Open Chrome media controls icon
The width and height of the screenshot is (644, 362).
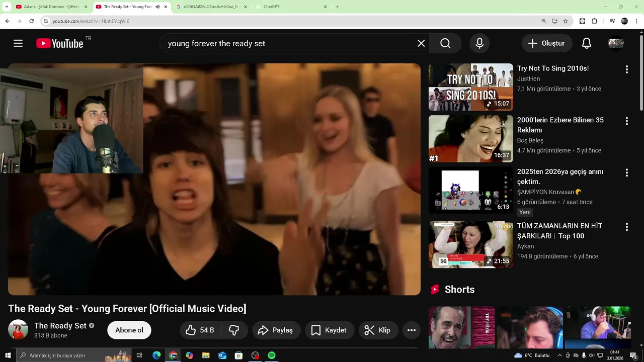tap(612, 21)
